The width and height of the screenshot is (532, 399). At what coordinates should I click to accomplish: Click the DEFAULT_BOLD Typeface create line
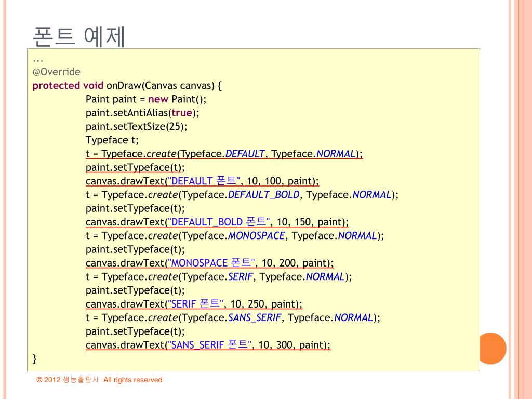pyautogui.click(x=242, y=195)
